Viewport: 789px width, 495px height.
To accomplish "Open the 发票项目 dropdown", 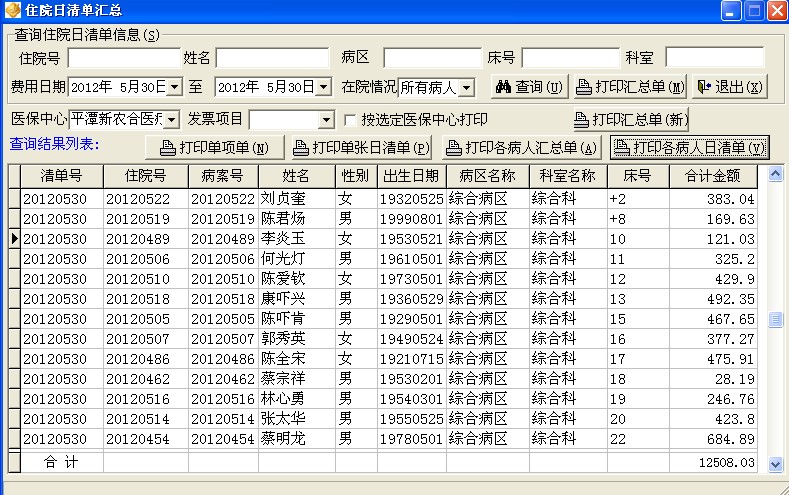I will click(x=326, y=120).
